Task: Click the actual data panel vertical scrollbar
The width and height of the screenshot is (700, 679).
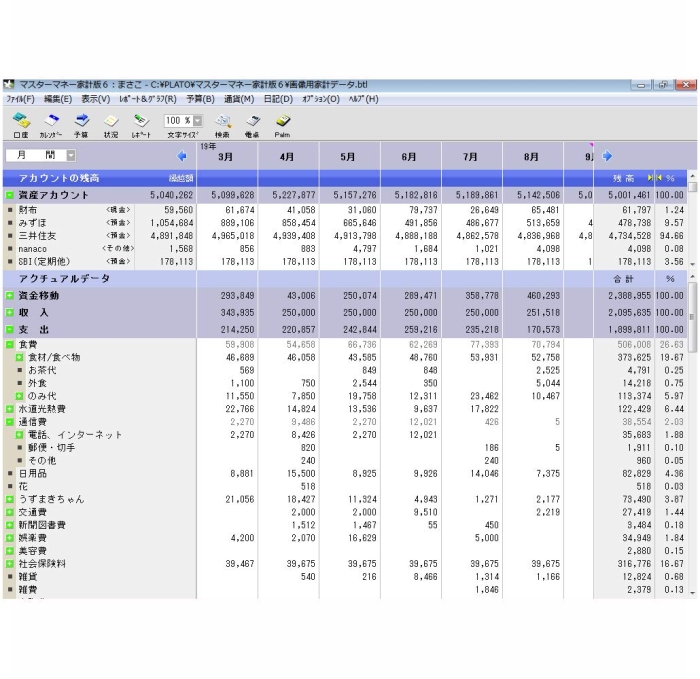Action: [692, 435]
